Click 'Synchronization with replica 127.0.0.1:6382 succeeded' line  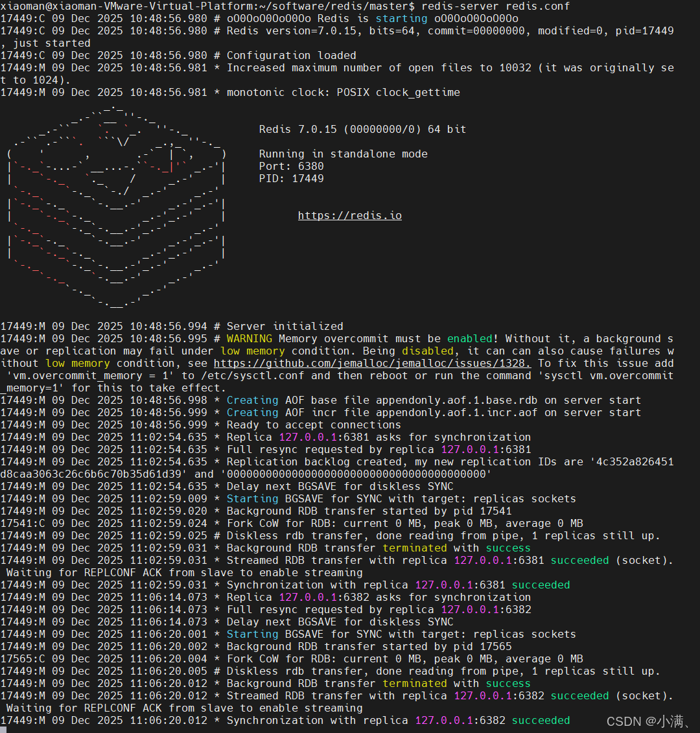tap(285, 721)
